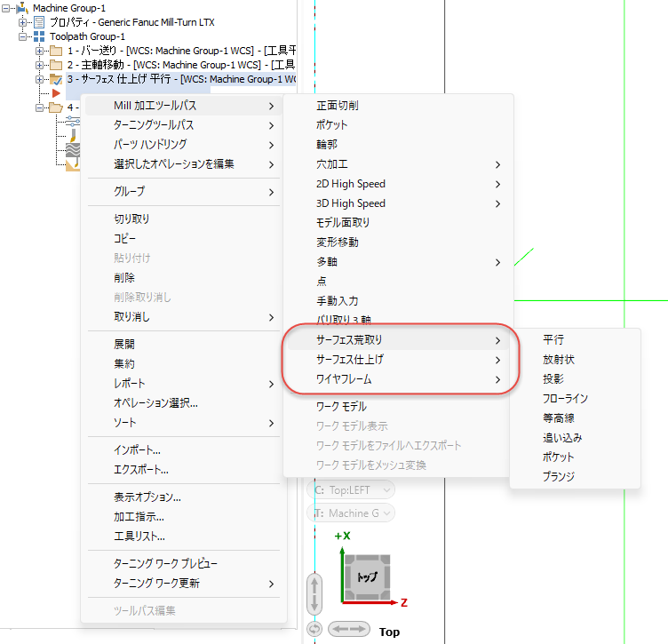This screenshot has width=668, height=644.
Task: Open the レポート submenu
Action: (x=184, y=384)
